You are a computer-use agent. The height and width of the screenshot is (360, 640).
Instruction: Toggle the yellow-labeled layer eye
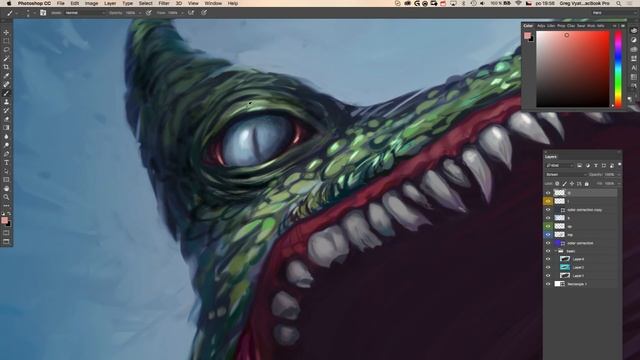tap(548, 201)
